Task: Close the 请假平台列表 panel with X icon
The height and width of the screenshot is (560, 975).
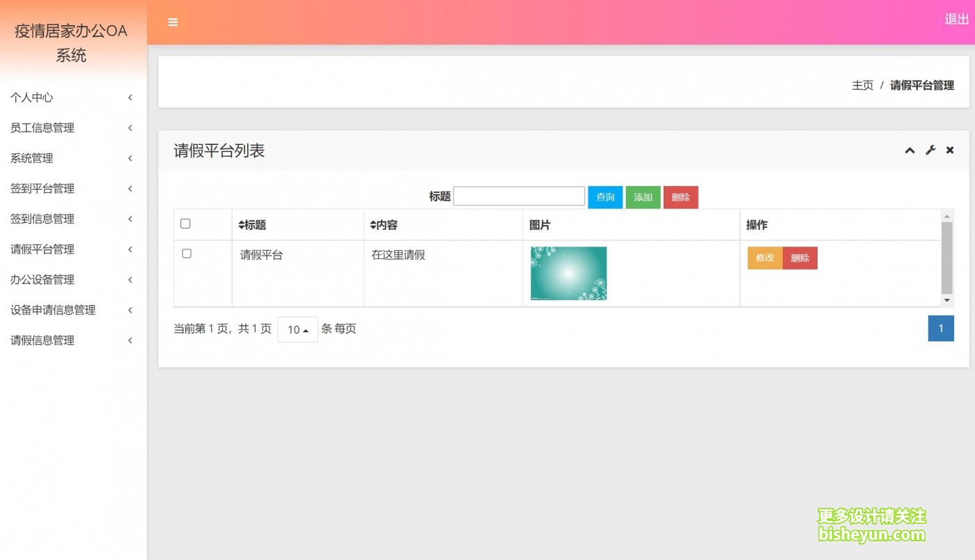Action: coord(950,150)
